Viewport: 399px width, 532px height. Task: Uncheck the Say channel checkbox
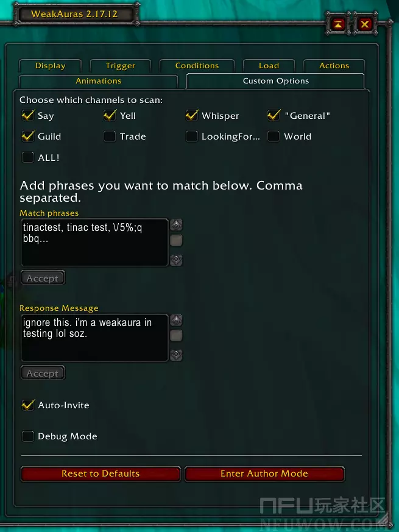click(x=28, y=116)
